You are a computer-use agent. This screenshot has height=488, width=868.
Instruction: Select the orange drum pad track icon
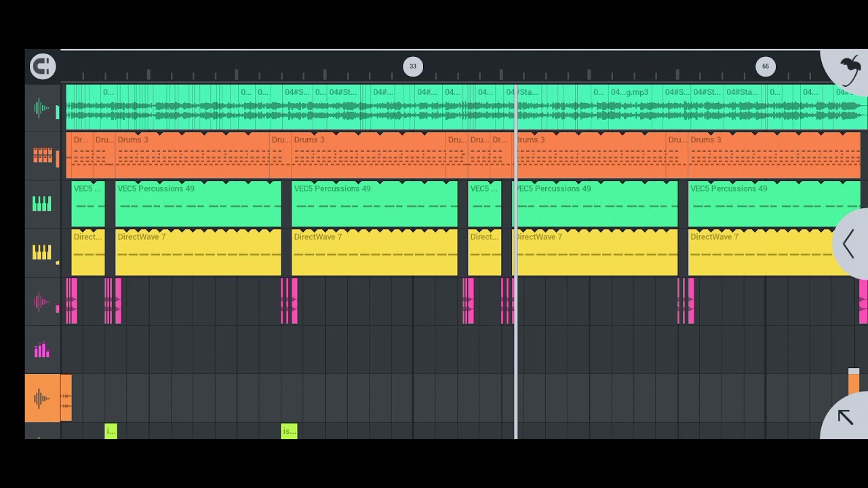42,156
